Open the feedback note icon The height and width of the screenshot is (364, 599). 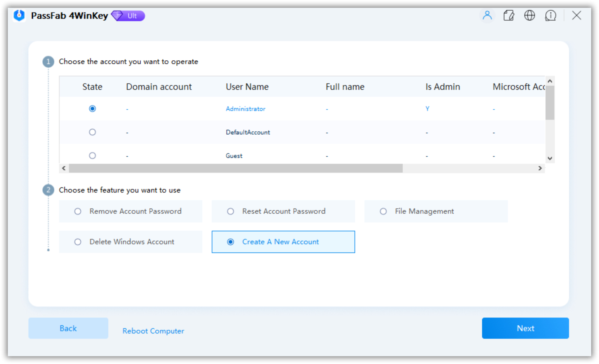509,16
